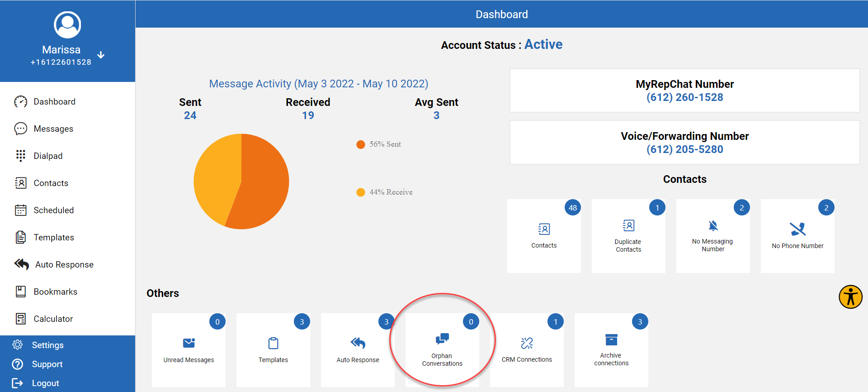
Task: Expand the Marissa account dropdown arrow
Action: click(x=101, y=55)
